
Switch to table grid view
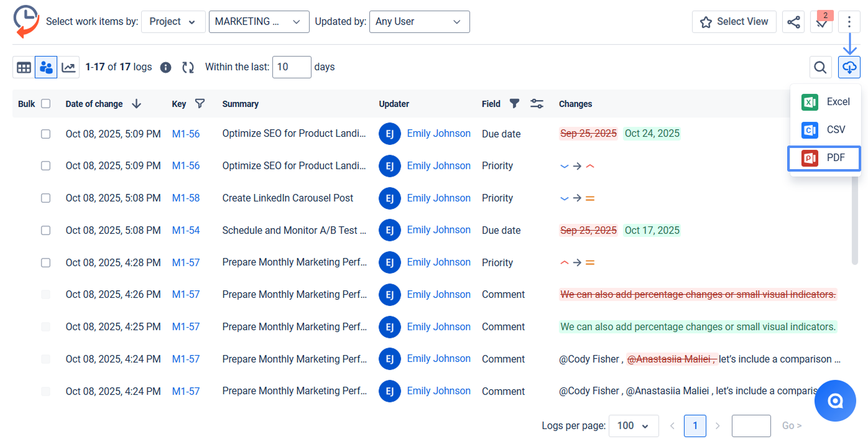coord(24,67)
